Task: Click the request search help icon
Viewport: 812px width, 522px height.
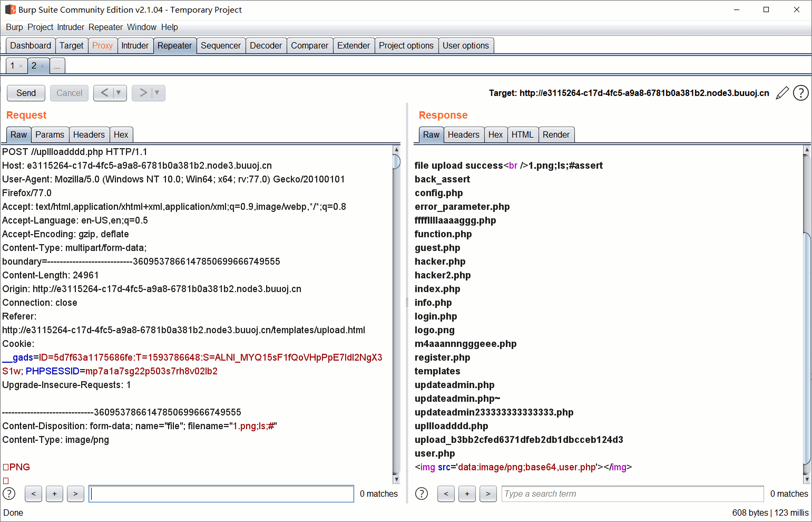Action: 9,494
